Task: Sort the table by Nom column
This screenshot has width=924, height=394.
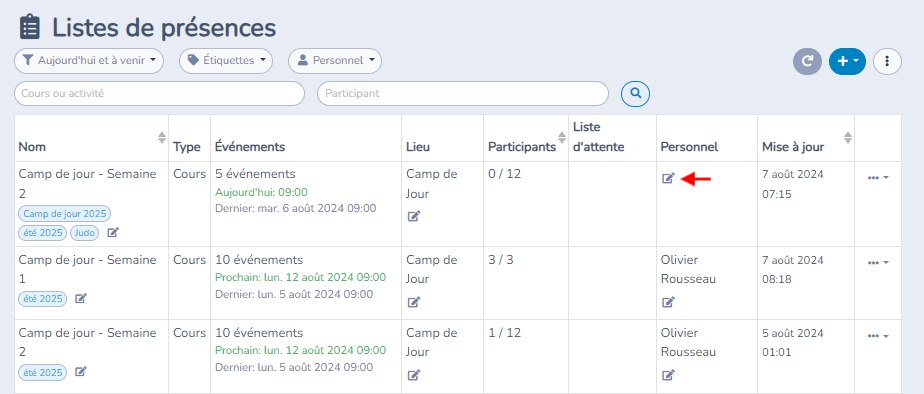Action: click(x=162, y=138)
